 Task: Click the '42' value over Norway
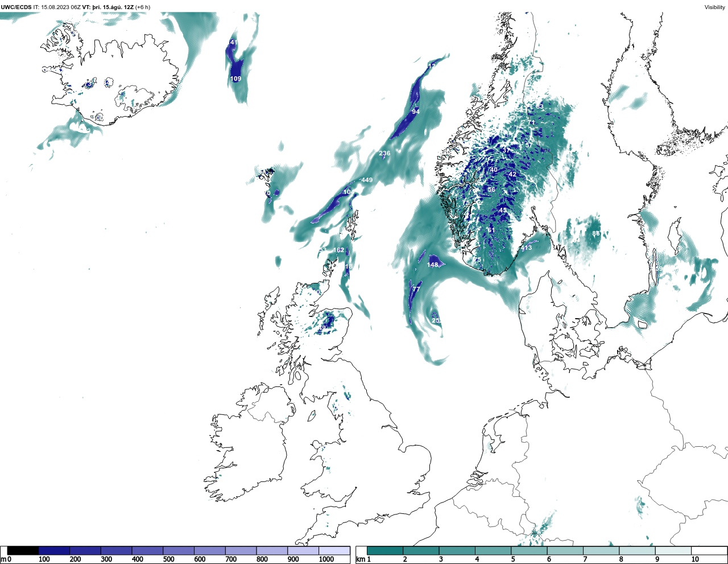[512, 175]
